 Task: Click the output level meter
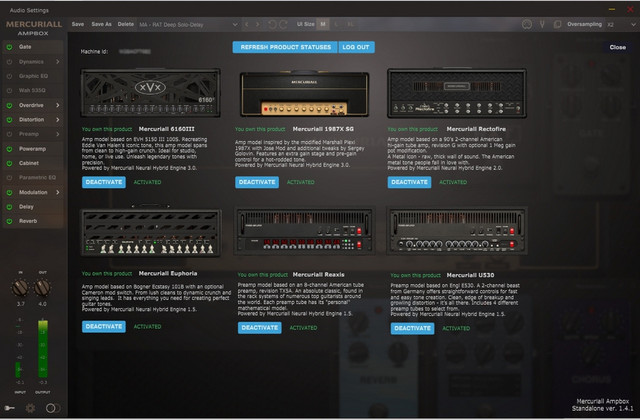[x=43, y=349]
